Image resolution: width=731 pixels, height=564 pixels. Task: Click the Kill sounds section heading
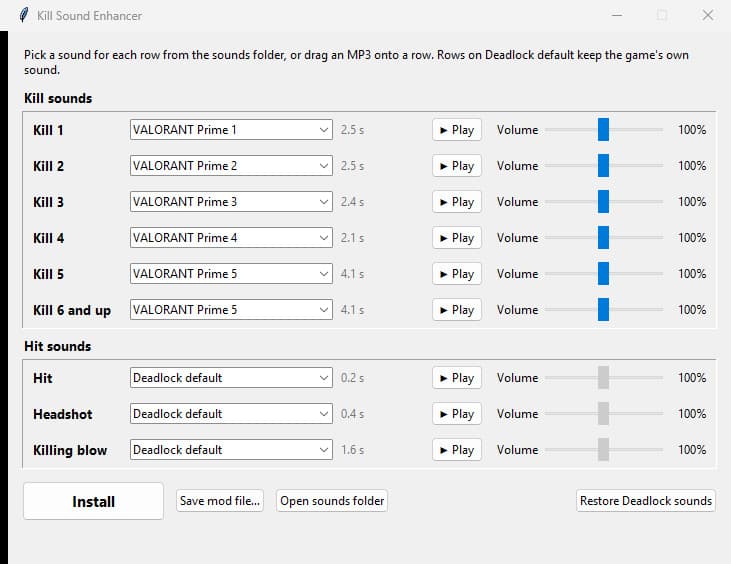click(58, 98)
